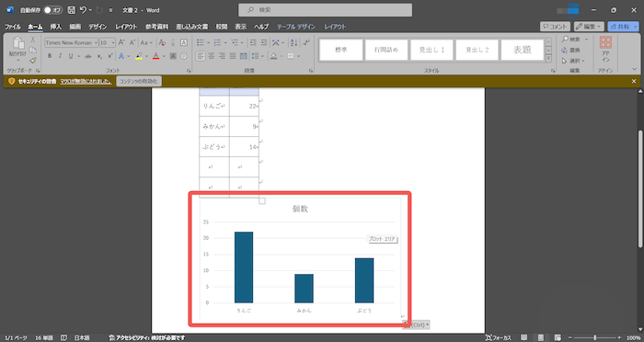Screen dimensions: 644x342
Task: Toggle Italic formatting
Action: point(60,56)
